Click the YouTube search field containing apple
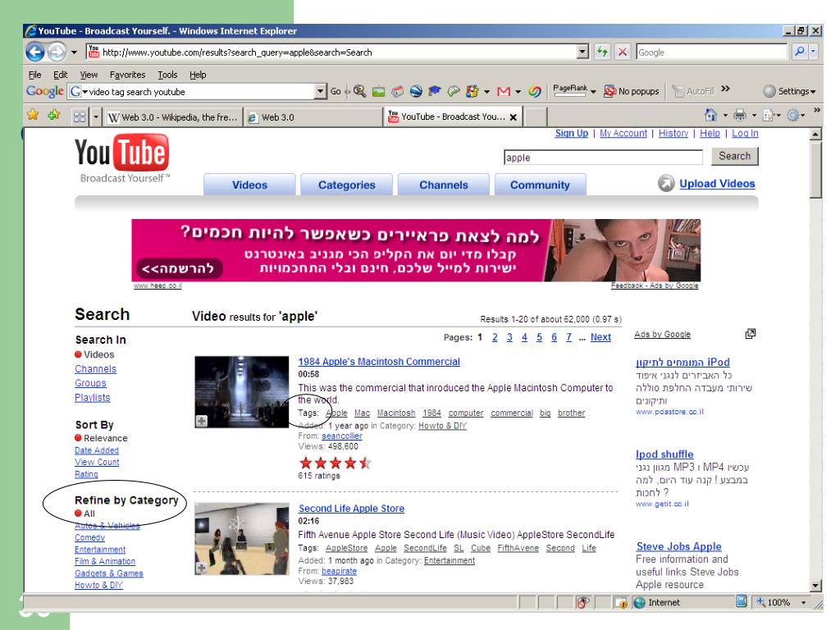Image resolution: width=840 pixels, height=630 pixels. point(603,157)
